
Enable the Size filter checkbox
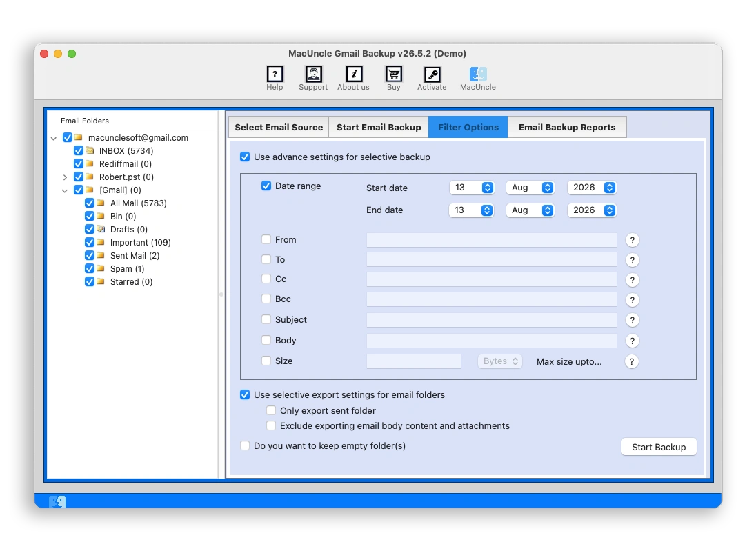tap(266, 361)
